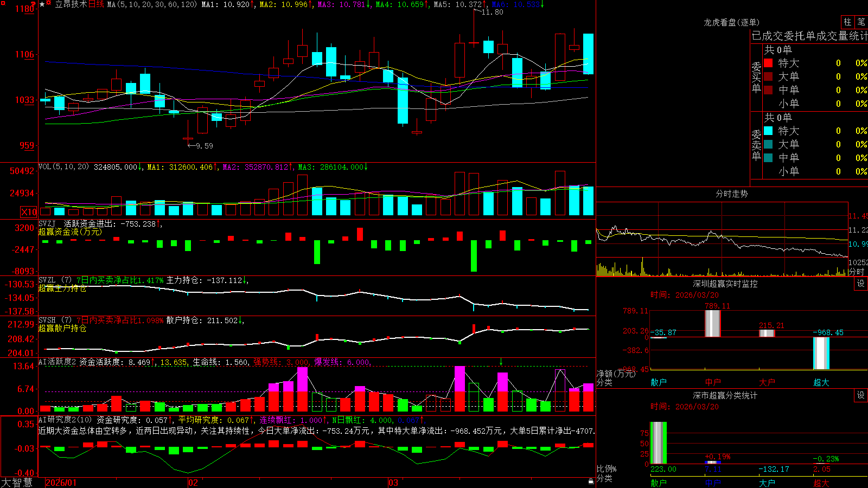This screenshot has width=868, height=488.
Task: Click the teal 中单 sell order swatch
Action: 768,158
